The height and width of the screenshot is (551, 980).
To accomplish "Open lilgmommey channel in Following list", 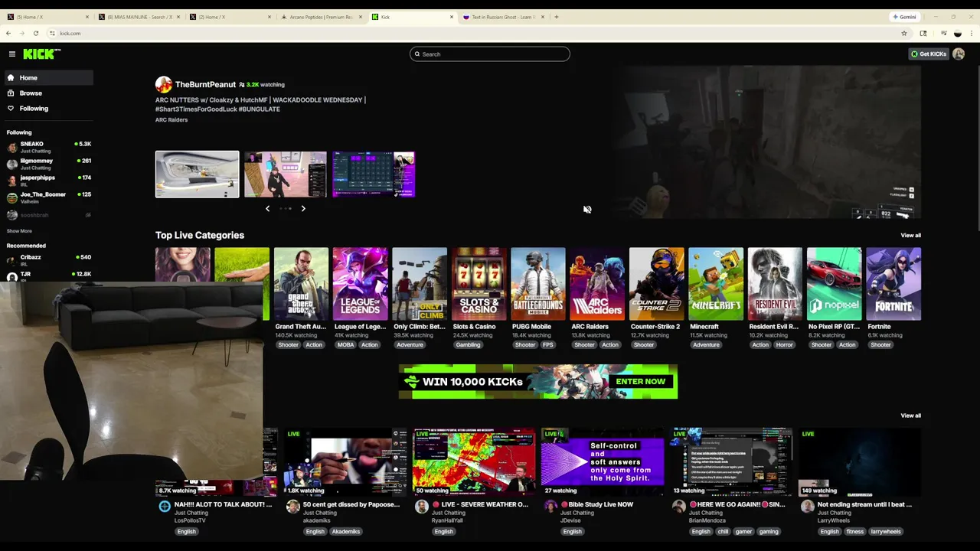I will point(49,164).
